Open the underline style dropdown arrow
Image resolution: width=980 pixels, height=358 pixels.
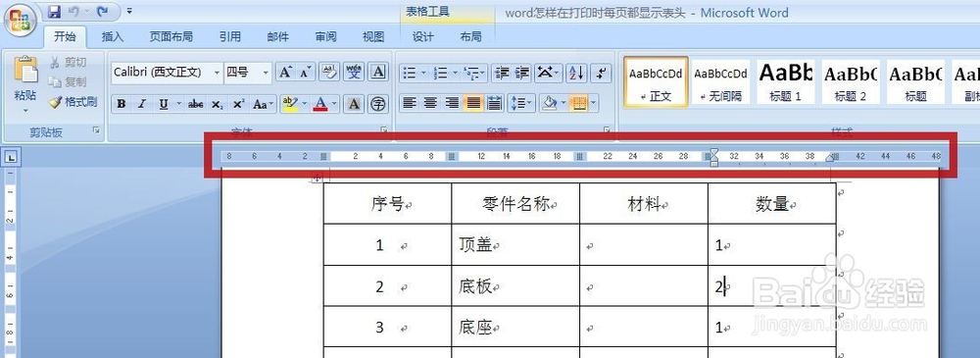pyautogui.click(x=179, y=104)
